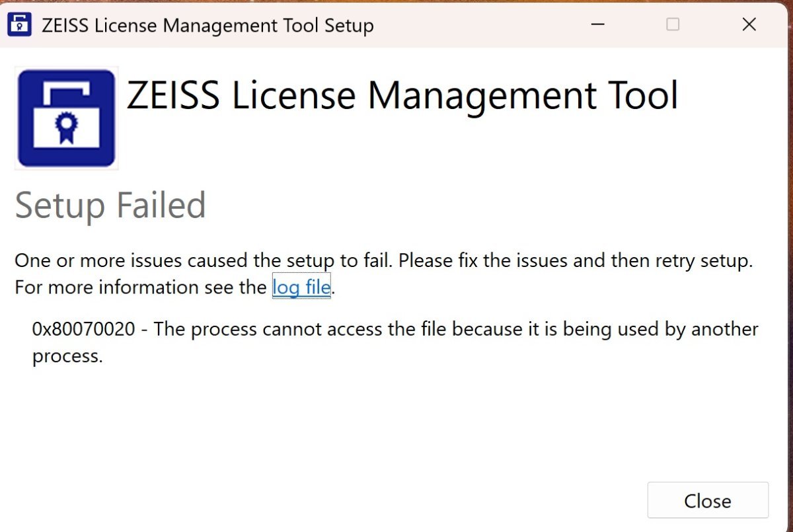The height and width of the screenshot is (532, 793).
Task: Click the "ZEISS License Management Tool" heading
Action: (402, 96)
